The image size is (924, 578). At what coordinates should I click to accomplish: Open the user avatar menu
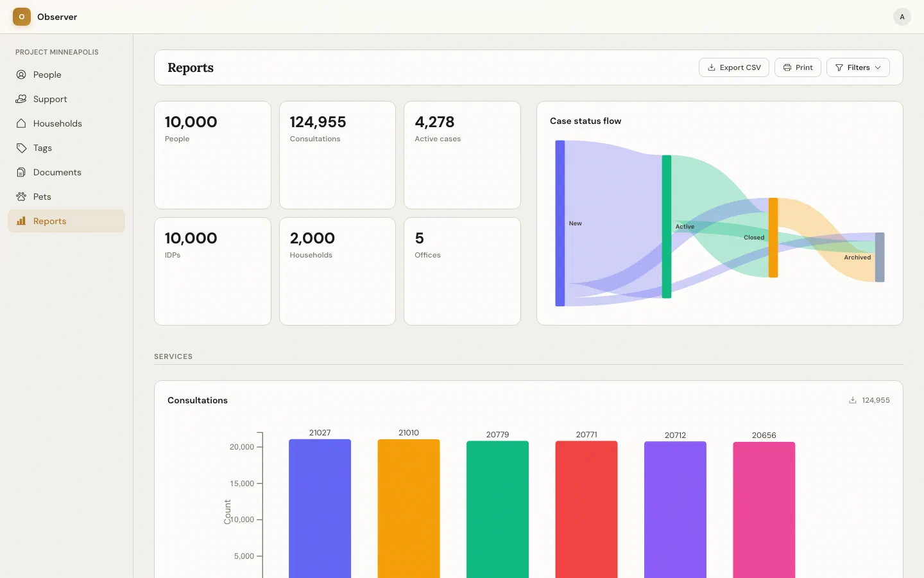coord(902,17)
